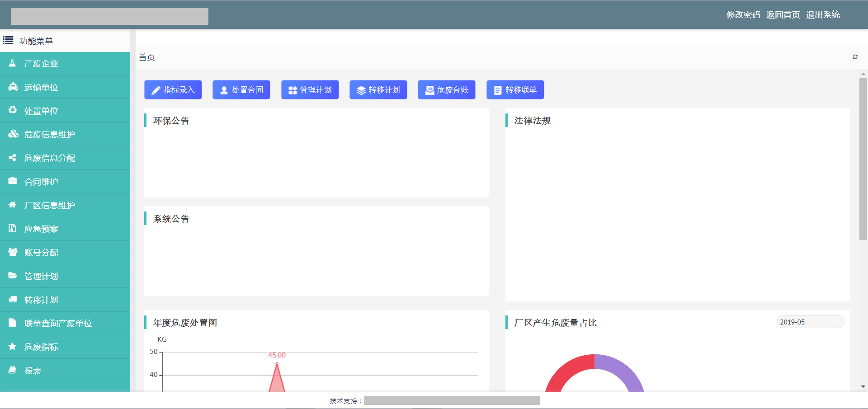Open 报表 in the sidebar

(x=65, y=371)
